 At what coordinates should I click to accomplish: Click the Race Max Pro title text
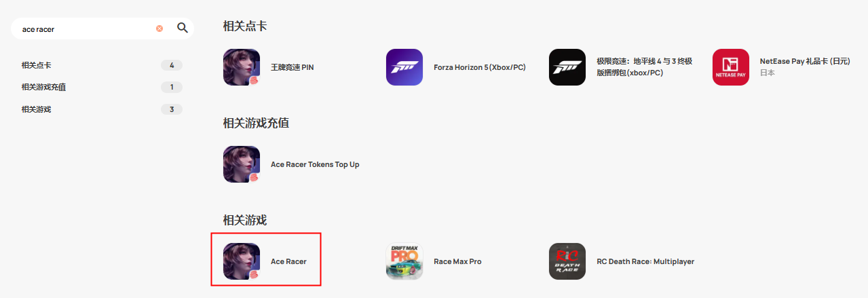[457, 261]
